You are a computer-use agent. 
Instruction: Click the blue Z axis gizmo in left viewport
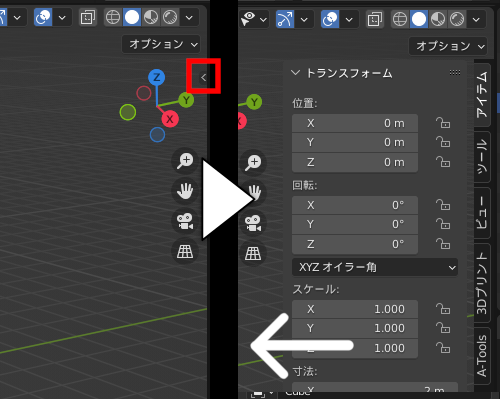(156, 77)
